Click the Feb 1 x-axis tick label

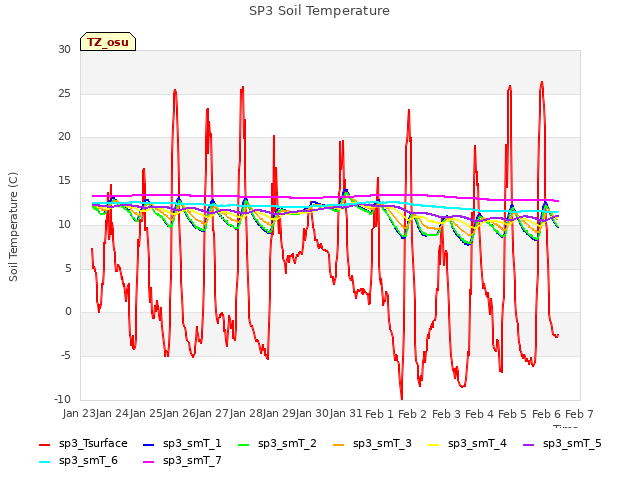coord(379,414)
